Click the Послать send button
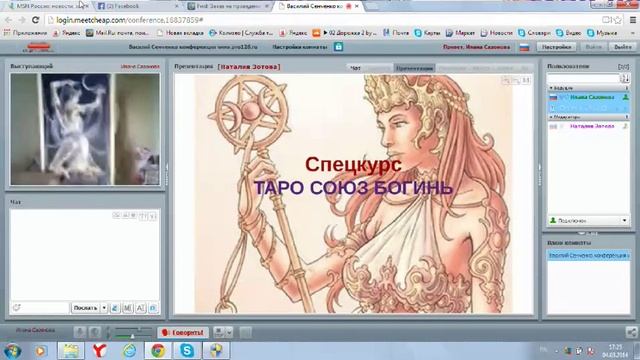The width and height of the screenshot is (640, 360). 86,308
